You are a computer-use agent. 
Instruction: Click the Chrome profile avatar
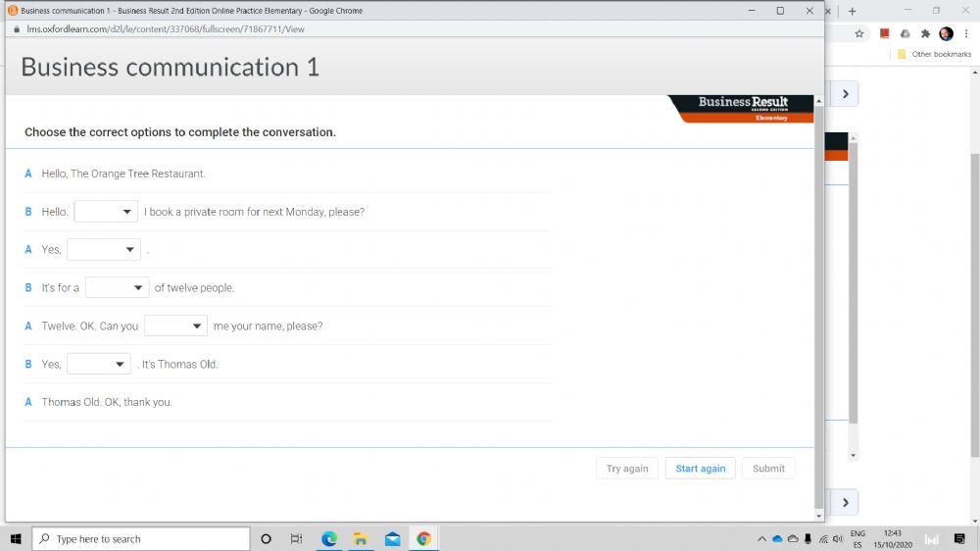click(947, 33)
